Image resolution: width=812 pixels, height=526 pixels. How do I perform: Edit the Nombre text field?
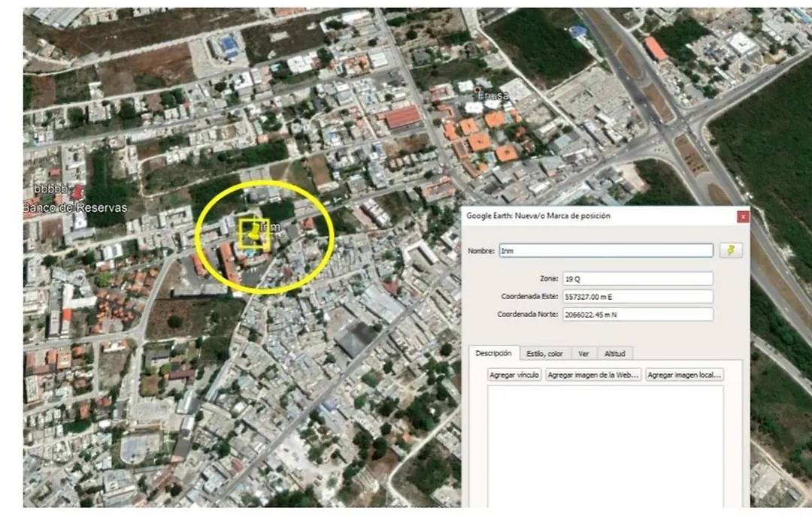click(606, 250)
